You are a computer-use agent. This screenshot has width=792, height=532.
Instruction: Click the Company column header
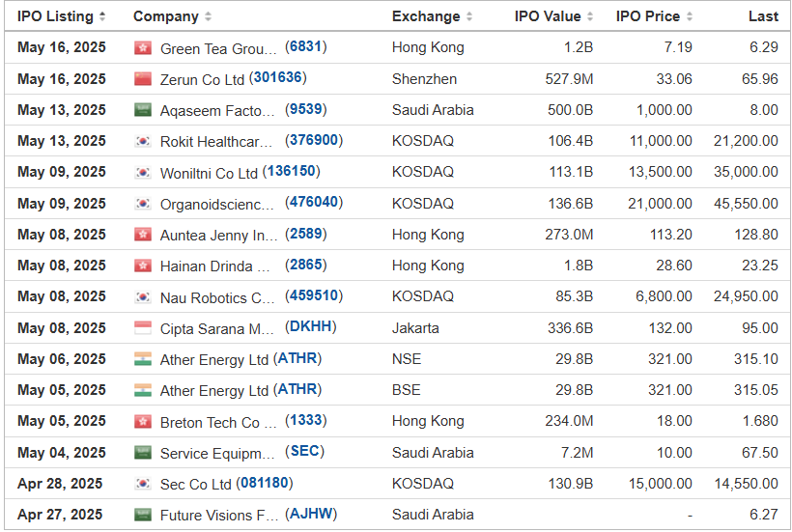coord(166,16)
